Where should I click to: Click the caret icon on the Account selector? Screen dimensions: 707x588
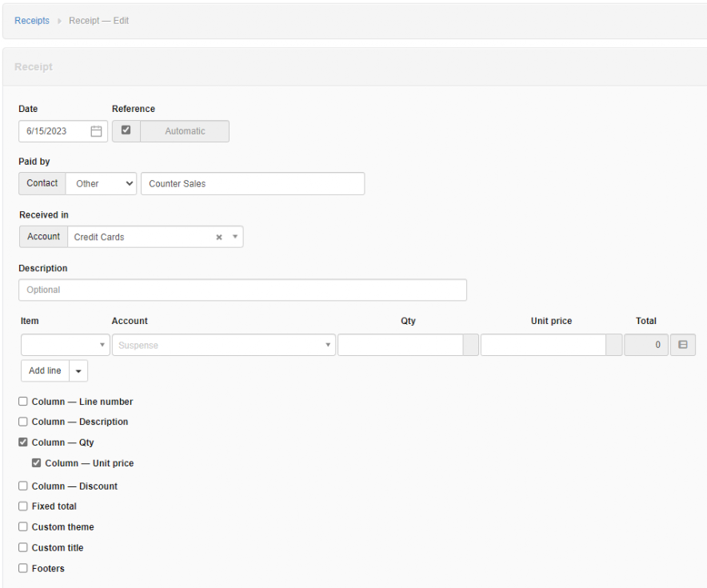(x=234, y=237)
